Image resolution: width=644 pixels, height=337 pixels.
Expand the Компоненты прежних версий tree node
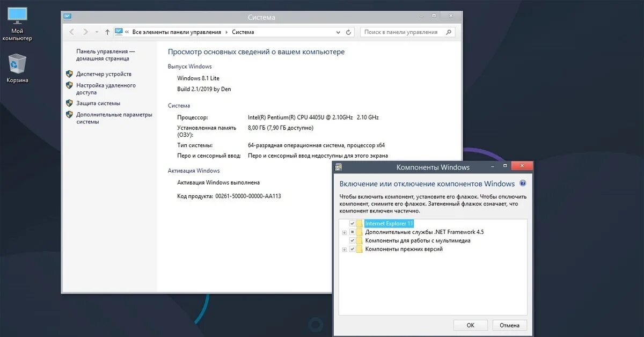[344, 250]
